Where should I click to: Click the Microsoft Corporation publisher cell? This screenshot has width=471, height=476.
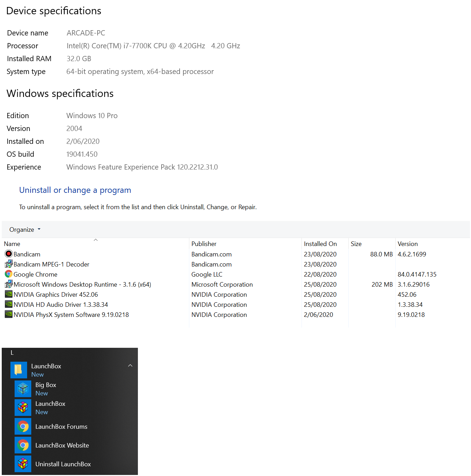click(222, 284)
